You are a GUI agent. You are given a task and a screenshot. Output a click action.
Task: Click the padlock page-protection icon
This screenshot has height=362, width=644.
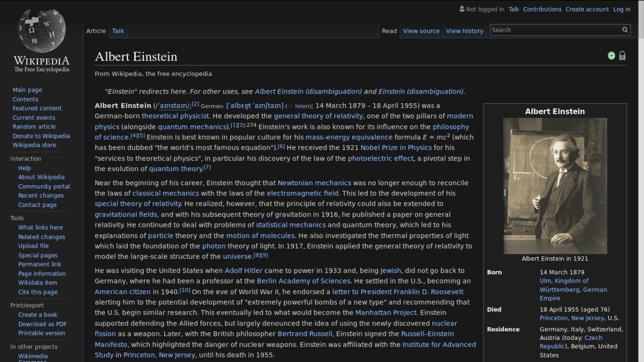(622, 55)
